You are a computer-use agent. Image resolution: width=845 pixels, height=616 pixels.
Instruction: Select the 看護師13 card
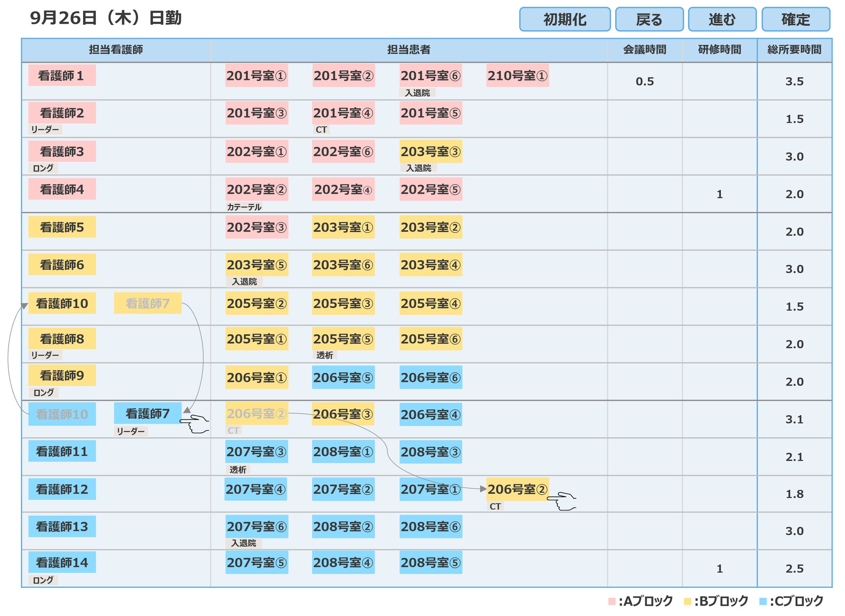[62, 526]
